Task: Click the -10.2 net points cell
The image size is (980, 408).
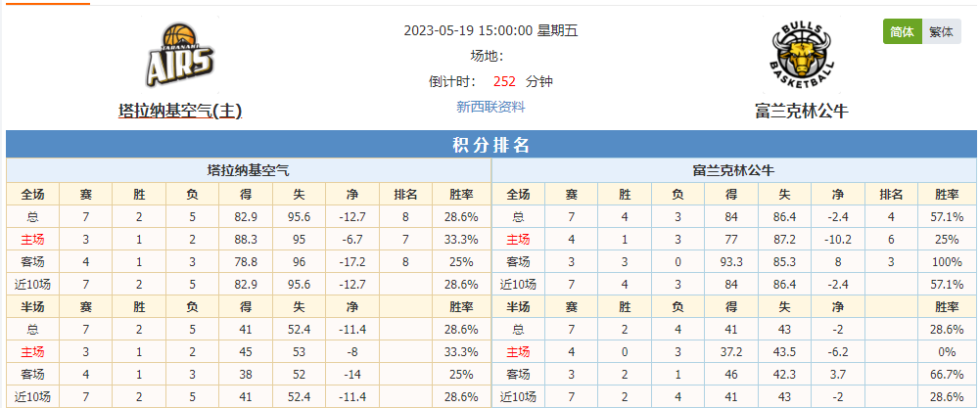Action: click(x=837, y=240)
